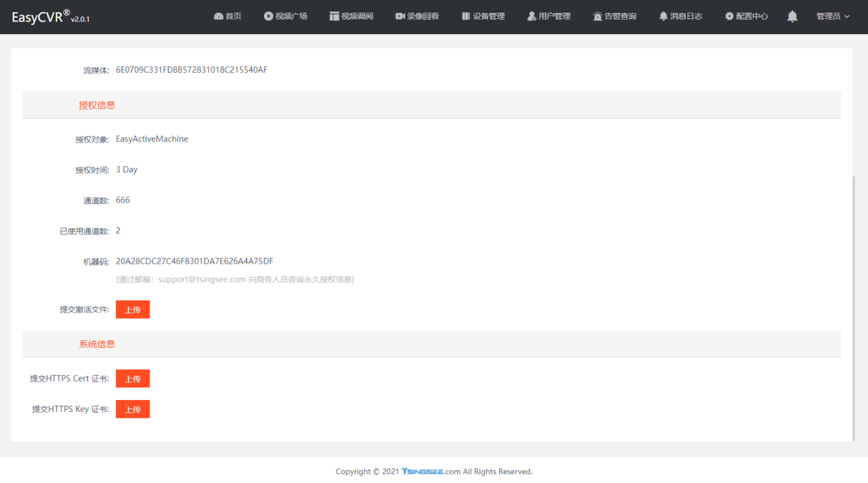Click the grid icon for 视频调阅
The width and height of the screenshot is (868, 483).
coord(334,16)
